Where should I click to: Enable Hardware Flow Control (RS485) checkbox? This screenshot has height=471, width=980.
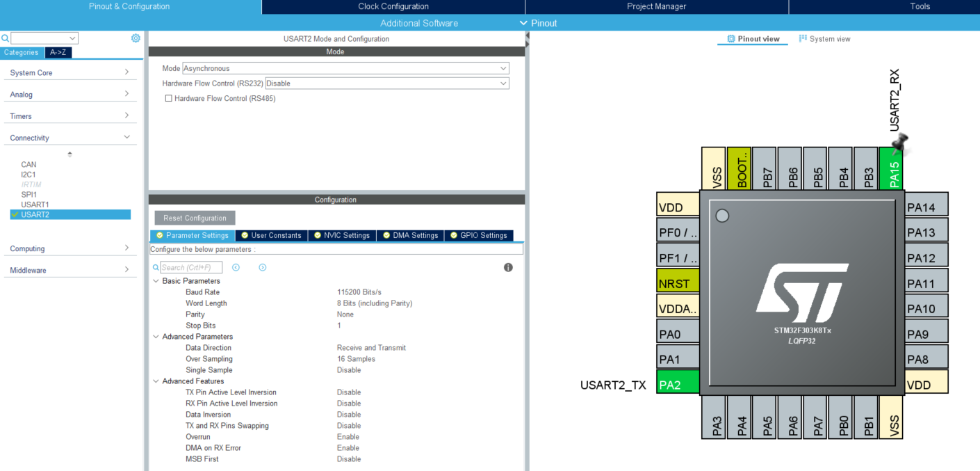[168, 98]
